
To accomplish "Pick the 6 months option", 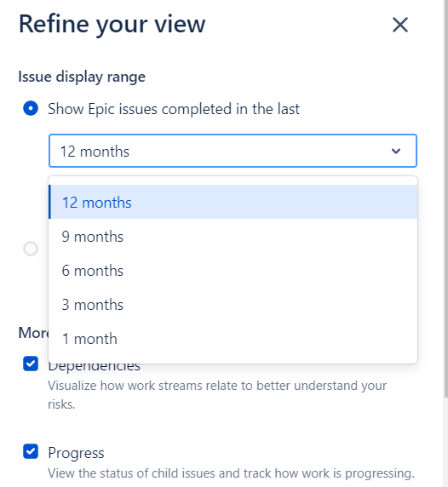I will 233,271.
